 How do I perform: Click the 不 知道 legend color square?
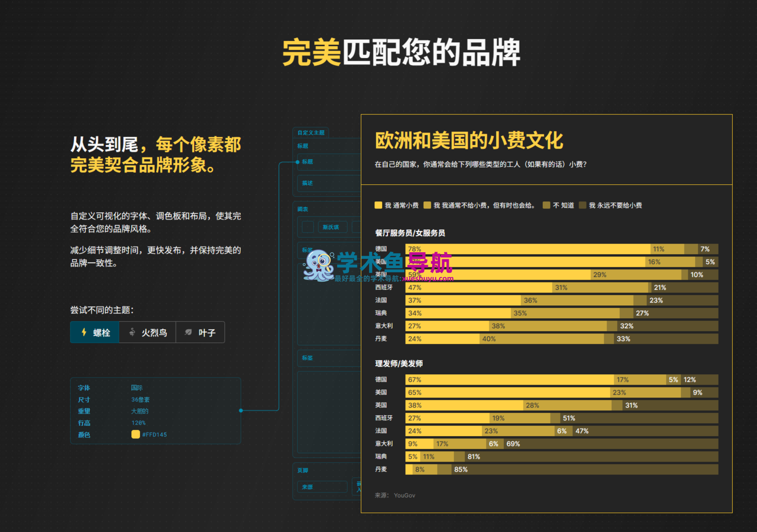[547, 205]
